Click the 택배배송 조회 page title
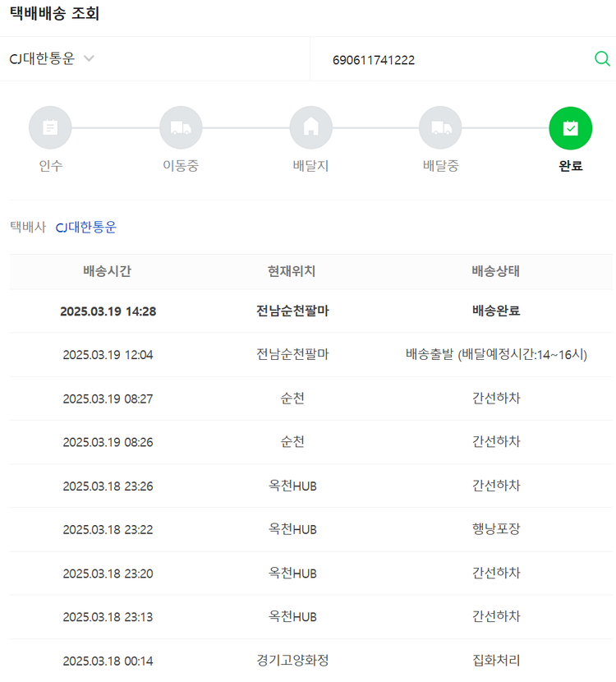 (x=54, y=13)
